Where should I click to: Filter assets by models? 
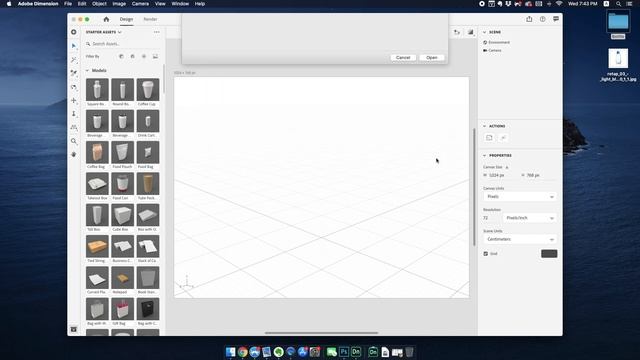121,56
